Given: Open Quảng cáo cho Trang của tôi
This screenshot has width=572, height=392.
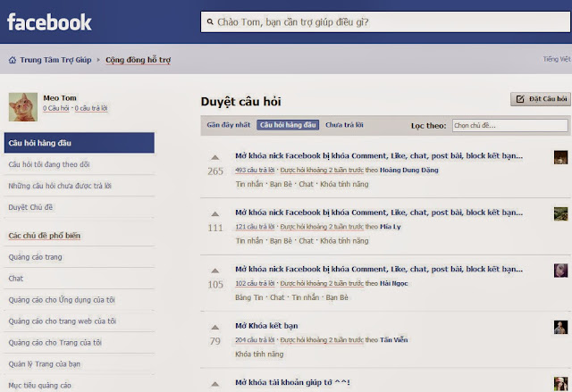Looking at the screenshot, I should click(55, 343).
